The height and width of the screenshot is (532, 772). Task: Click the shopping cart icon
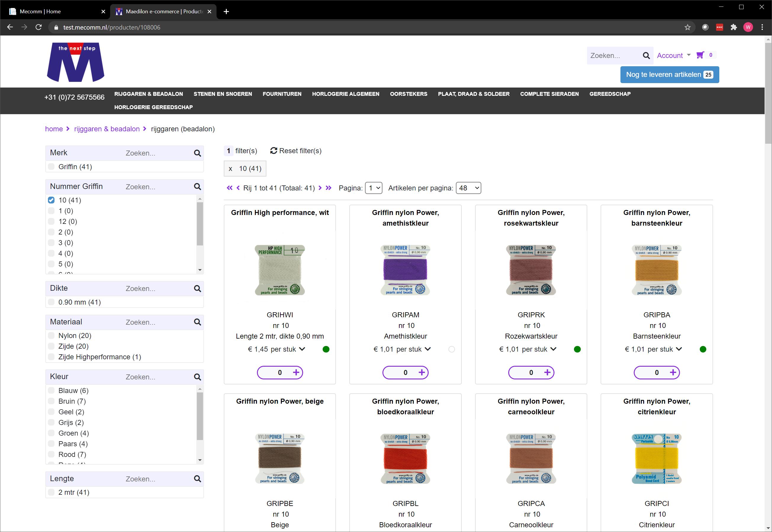click(699, 55)
